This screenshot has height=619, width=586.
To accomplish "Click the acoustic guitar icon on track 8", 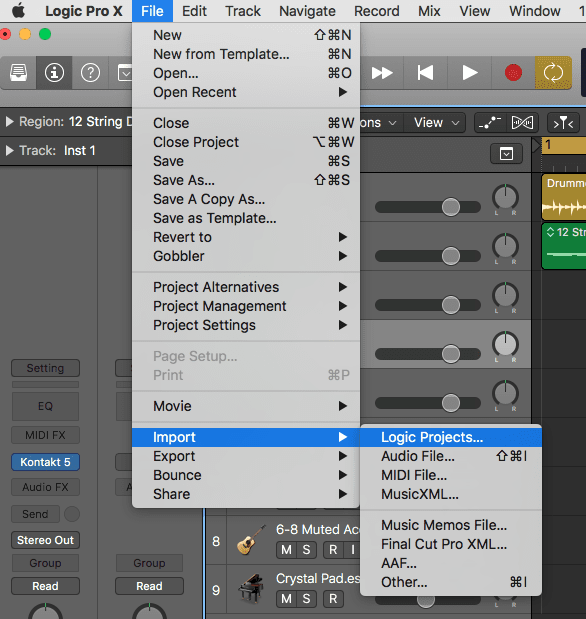I will point(250,540).
